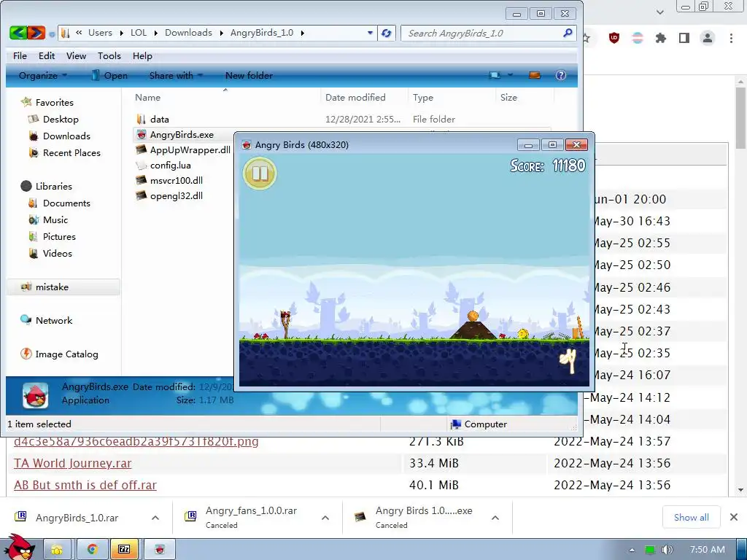The width and height of the screenshot is (747, 560).
Task: Open the file explorer taskbar icon
Action: click(x=57, y=550)
